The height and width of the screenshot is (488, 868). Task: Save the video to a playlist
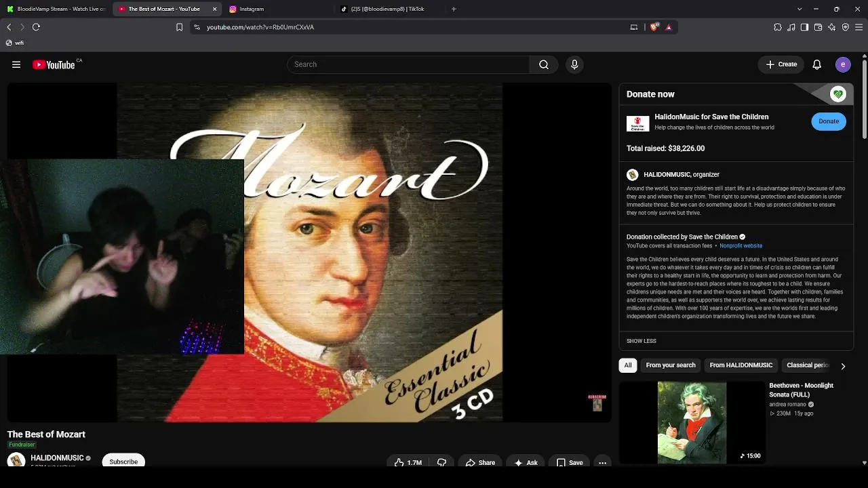(x=570, y=462)
